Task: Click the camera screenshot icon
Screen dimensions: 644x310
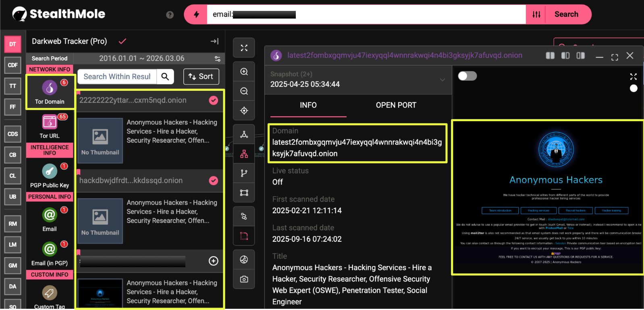Action: 244,279
